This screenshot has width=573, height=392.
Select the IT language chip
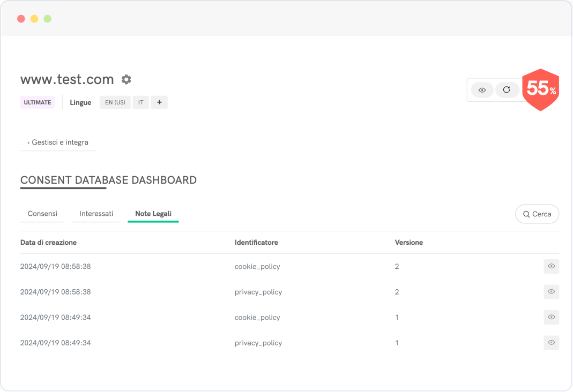(x=141, y=102)
